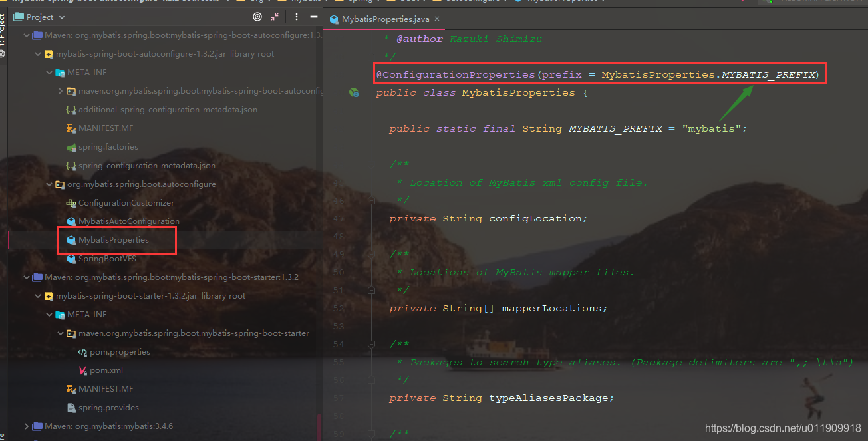Click the "mybatis" string literal
Viewport: 868px width, 441px height.
point(712,128)
